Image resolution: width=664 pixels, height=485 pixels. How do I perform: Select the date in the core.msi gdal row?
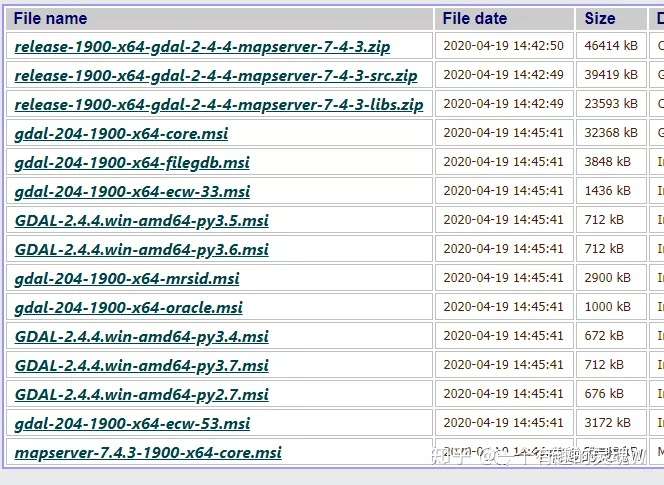[504, 133]
